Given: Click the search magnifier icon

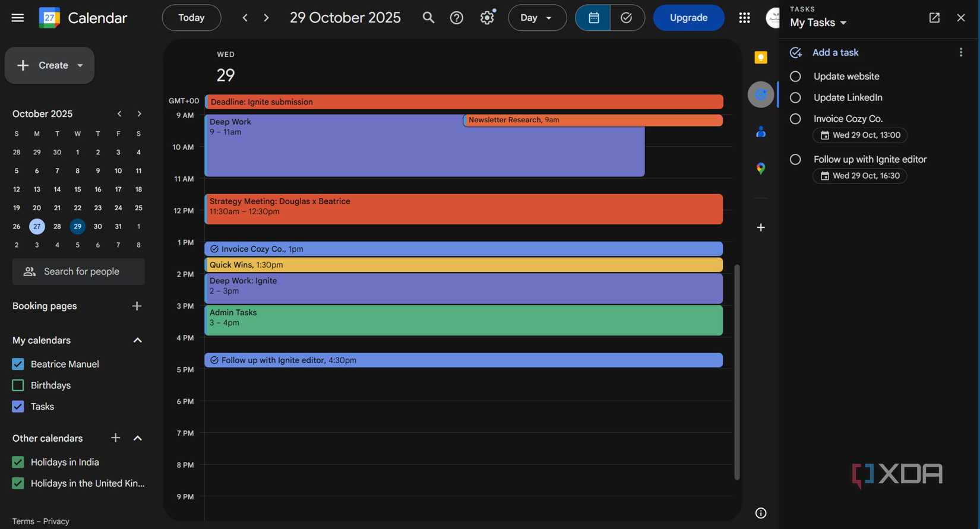Looking at the screenshot, I should click(428, 18).
